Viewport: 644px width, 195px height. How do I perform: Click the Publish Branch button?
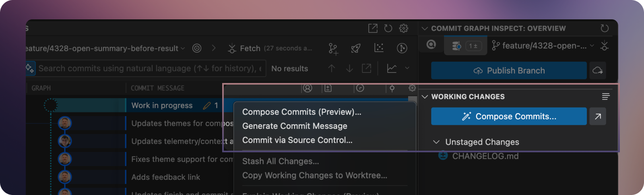point(509,71)
